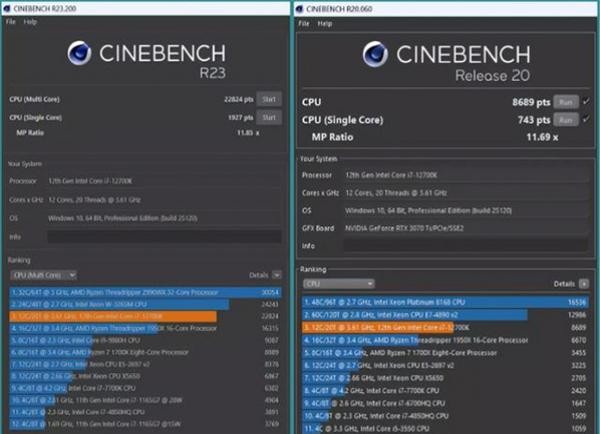Expand the Details toggle in the R20 Ranking panel
The width and height of the screenshot is (600, 434).
584,284
